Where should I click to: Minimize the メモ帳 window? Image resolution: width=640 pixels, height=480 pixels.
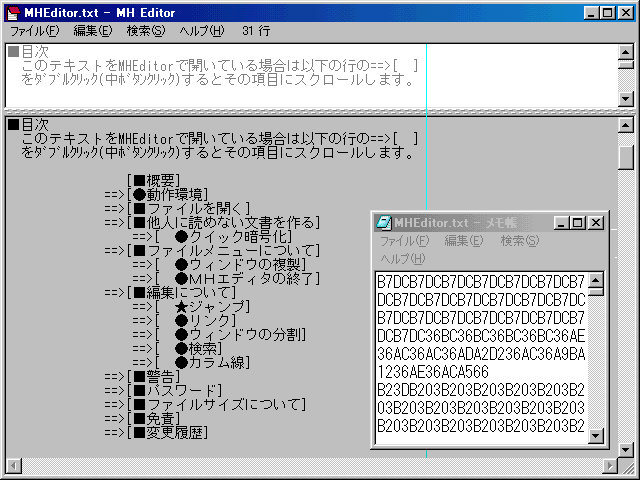[562, 223]
